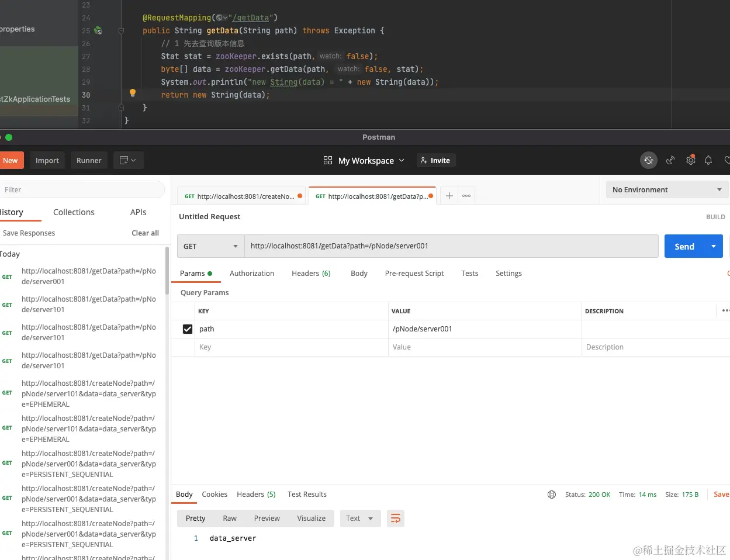The height and width of the screenshot is (560, 730).
Task: Open the Headers (6) request tab
Action: tap(311, 273)
